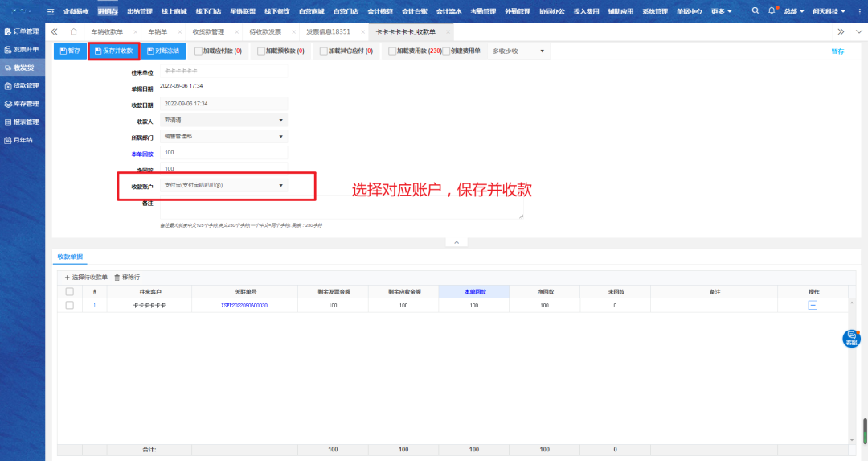
Task: Click the search magnifier icon in top bar
Action: pyautogui.click(x=755, y=11)
